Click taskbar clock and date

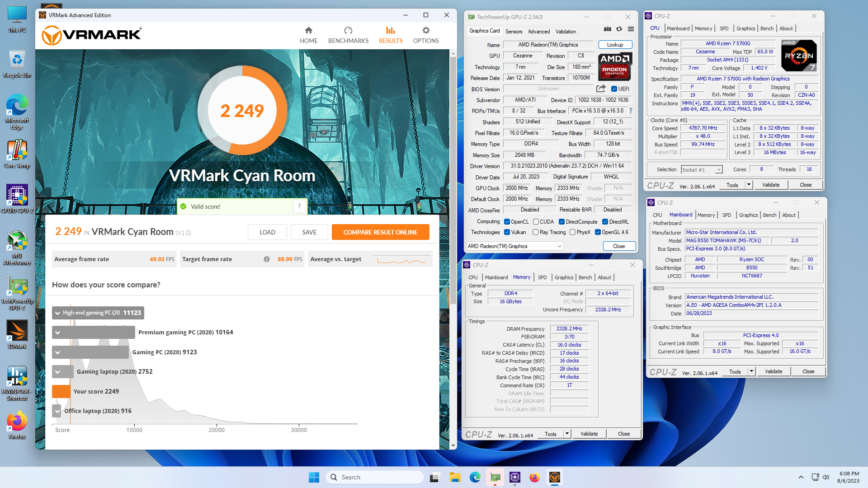(849, 477)
